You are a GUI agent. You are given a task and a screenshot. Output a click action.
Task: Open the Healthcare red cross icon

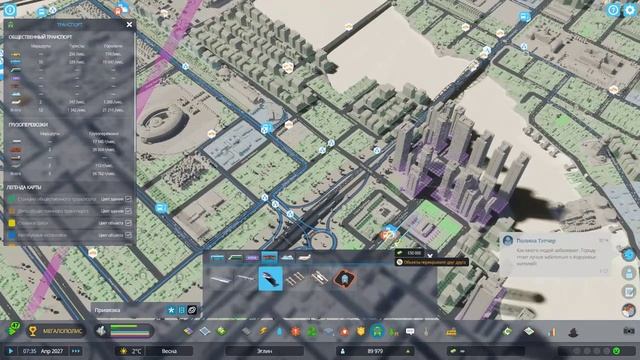tap(296, 331)
